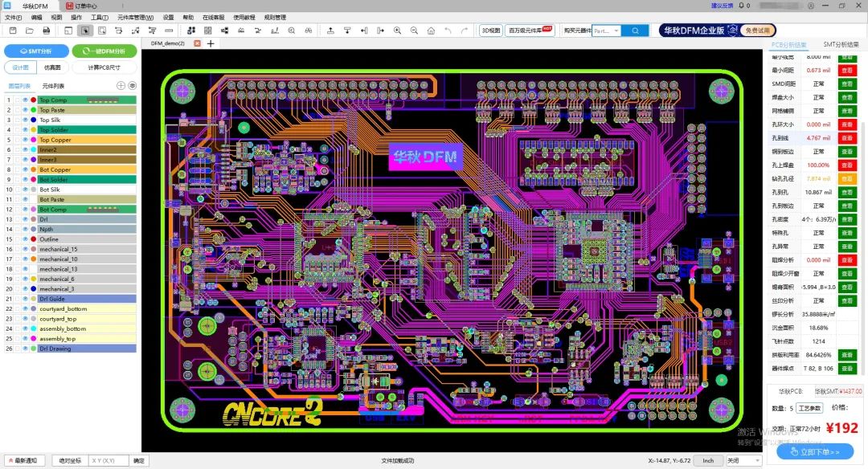The width and height of the screenshot is (868, 469).
Task: Click the 计算PCB尺寸 button
Action: [x=104, y=67]
